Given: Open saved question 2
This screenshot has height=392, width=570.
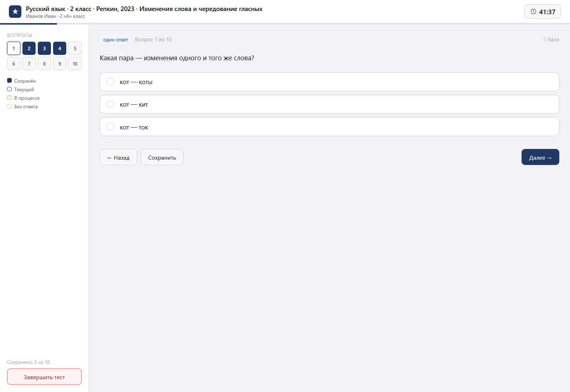Looking at the screenshot, I should click(29, 48).
